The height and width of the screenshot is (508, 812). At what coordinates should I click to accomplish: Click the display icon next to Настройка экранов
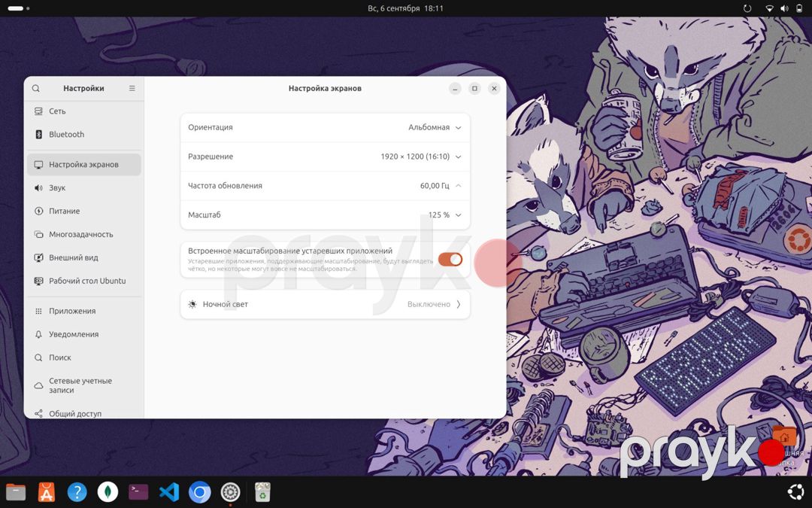click(38, 165)
